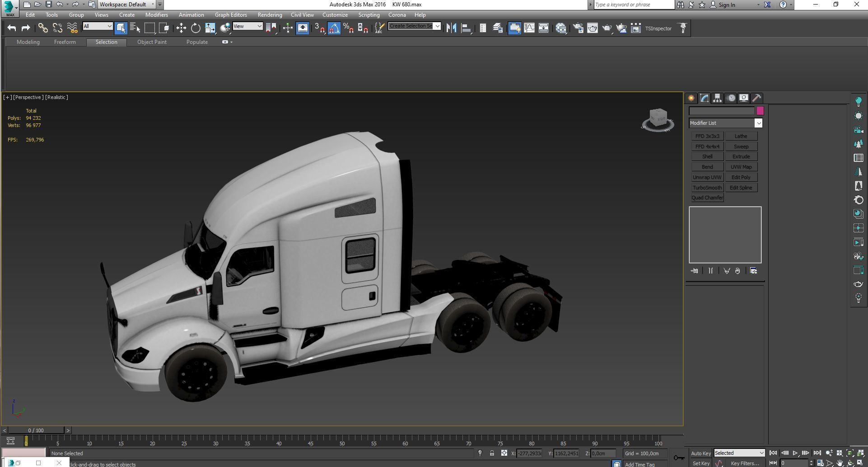This screenshot has height=467, width=868.
Task: Select the Bind to Space Warp tool
Action: (72, 28)
